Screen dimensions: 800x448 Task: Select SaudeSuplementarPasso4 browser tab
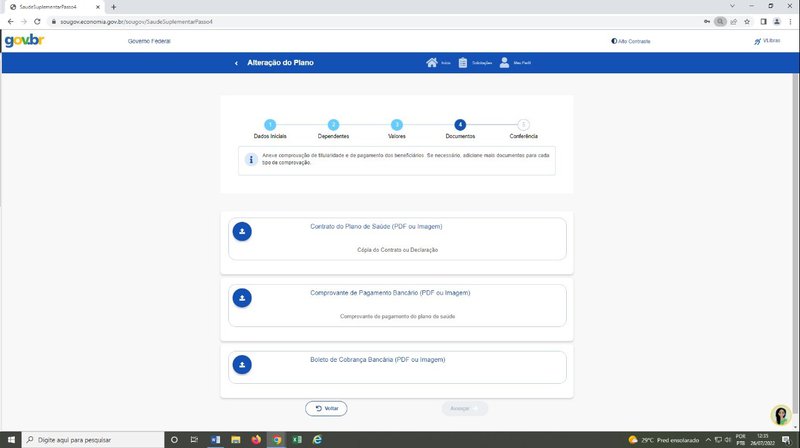coord(54,7)
